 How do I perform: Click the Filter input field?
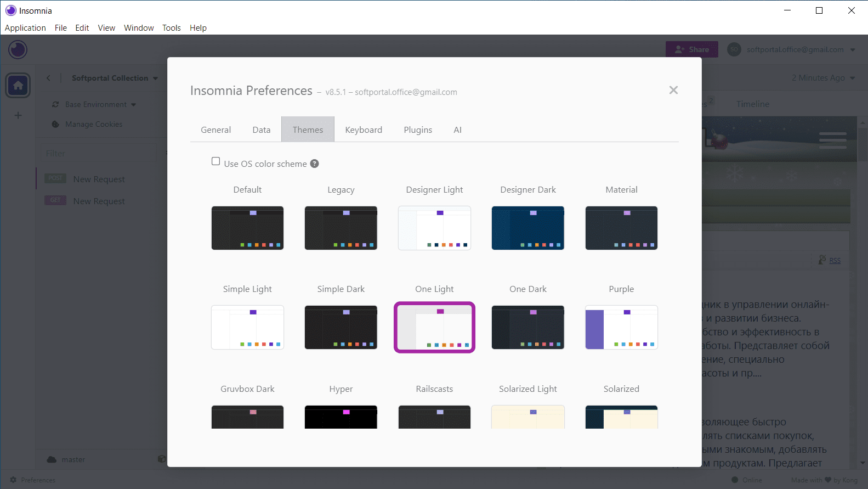coord(99,153)
